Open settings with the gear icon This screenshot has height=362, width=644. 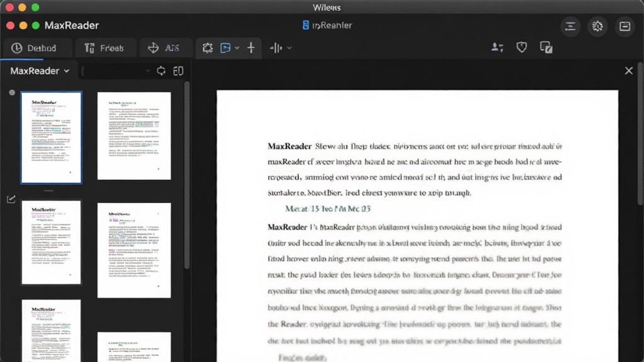coord(597,26)
